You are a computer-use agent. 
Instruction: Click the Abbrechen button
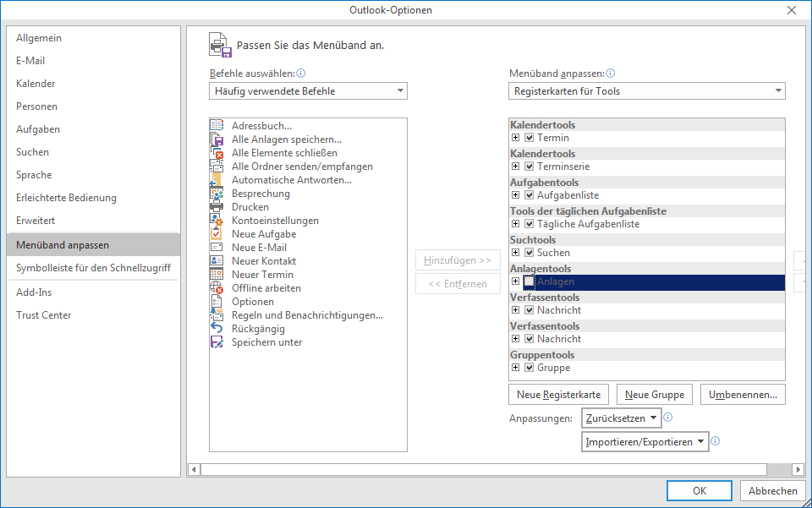772,490
